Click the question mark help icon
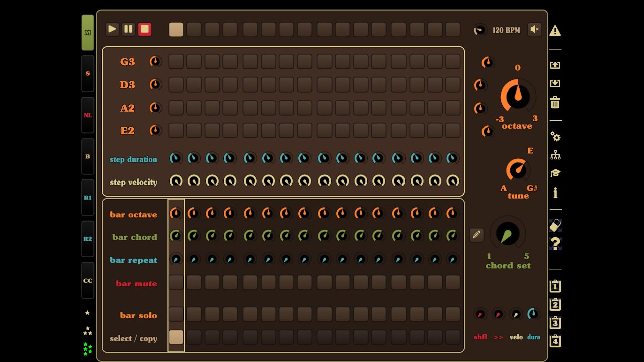Viewport: 644px width, 362px height. coord(555,244)
